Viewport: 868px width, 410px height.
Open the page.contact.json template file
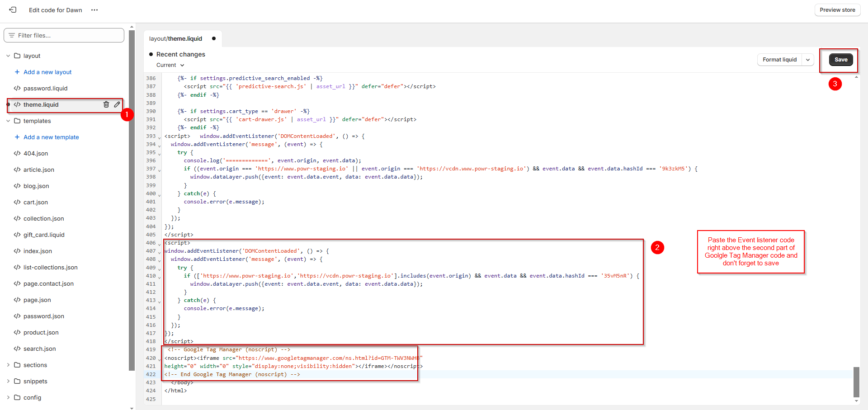pyautogui.click(x=48, y=283)
